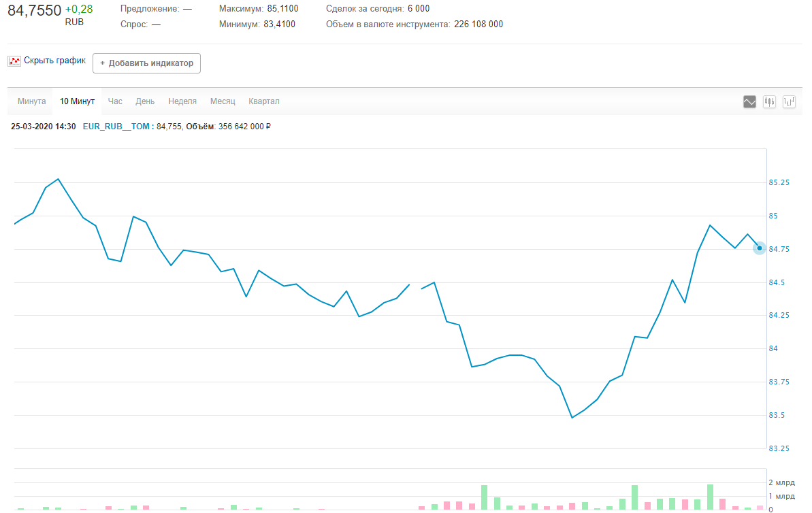Switch to candlestick chart type icon
The image size is (812, 513).
coord(769,102)
